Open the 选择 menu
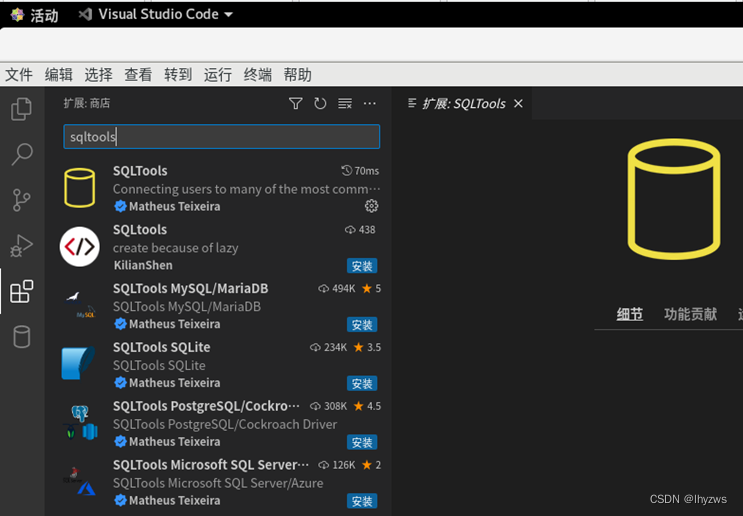 [x=99, y=74]
